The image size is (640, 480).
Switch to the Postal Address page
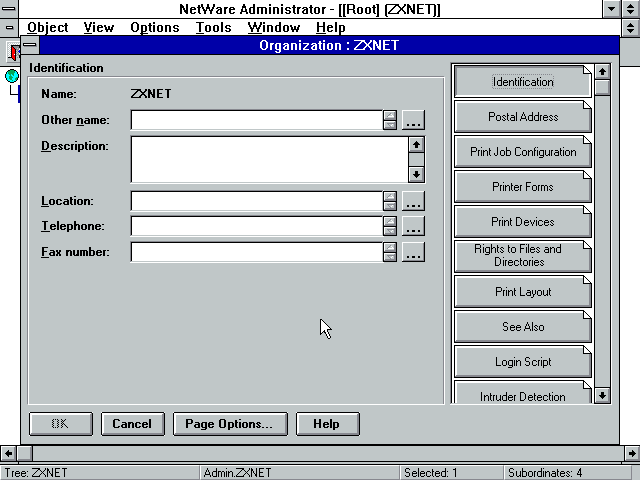[523, 117]
